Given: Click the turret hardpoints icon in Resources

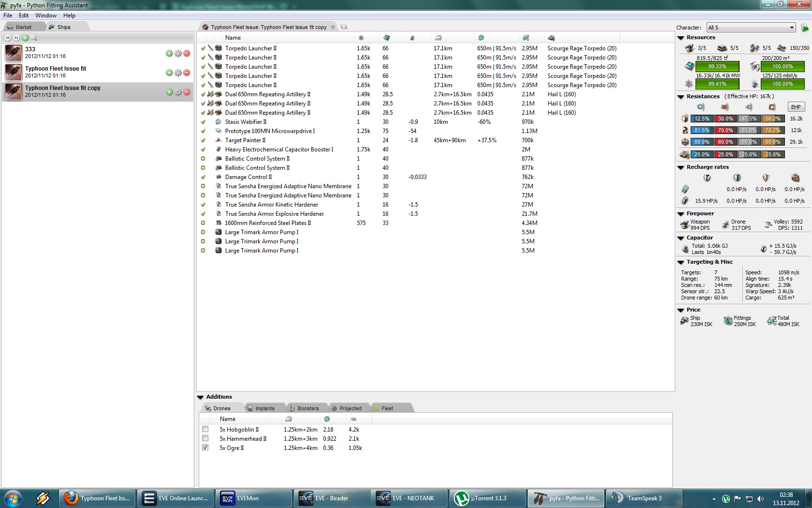Looking at the screenshot, I should [x=690, y=48].
